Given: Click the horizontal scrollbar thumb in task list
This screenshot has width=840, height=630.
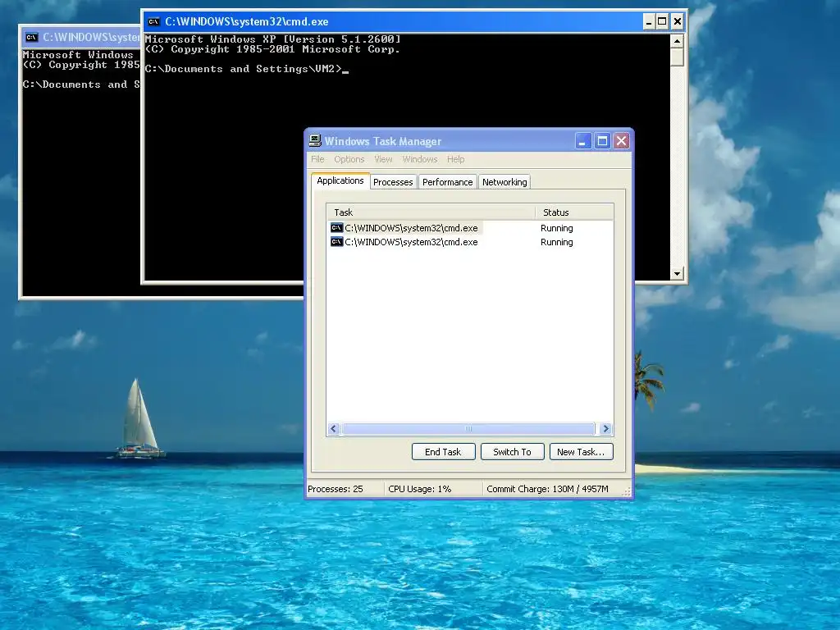Looking at the screenshot, I should point(468,428).
